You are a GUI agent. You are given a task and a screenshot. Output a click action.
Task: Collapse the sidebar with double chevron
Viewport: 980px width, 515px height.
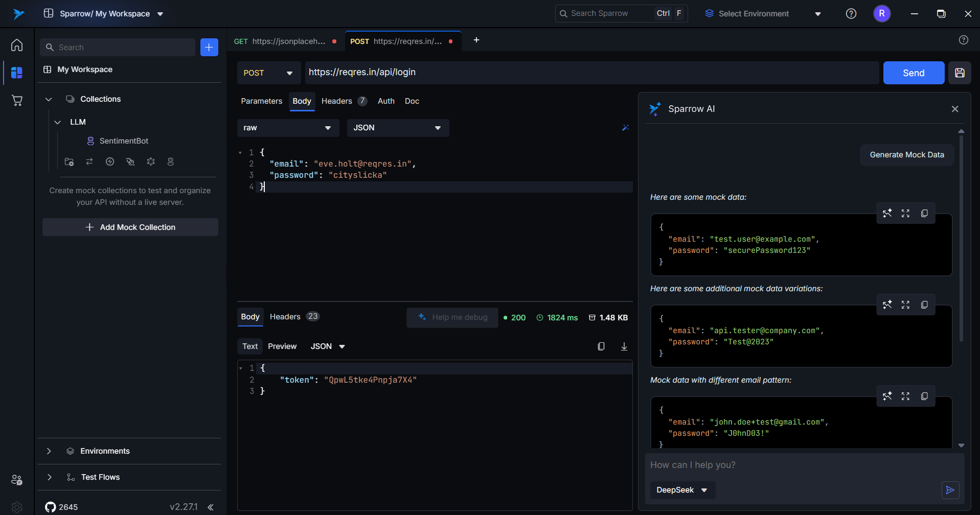(x=211, y=507)
